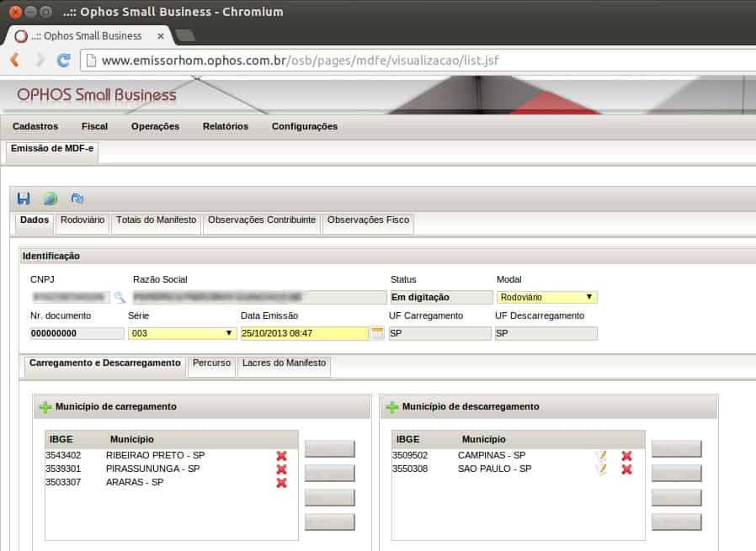756x551 pixels.
Task: Click the green globe transmit icon
Action: click(x=51, y=199)
